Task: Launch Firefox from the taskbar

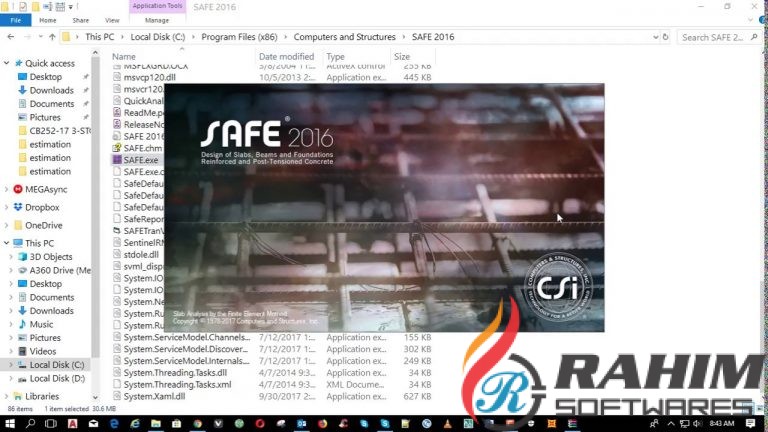Action: point(322,424)
